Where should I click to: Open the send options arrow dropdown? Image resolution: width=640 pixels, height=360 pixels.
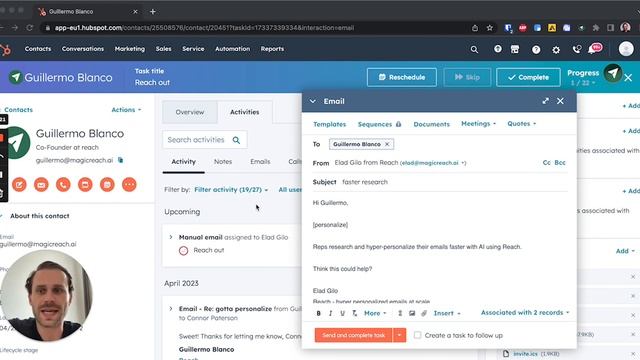[x=399, y=335]
